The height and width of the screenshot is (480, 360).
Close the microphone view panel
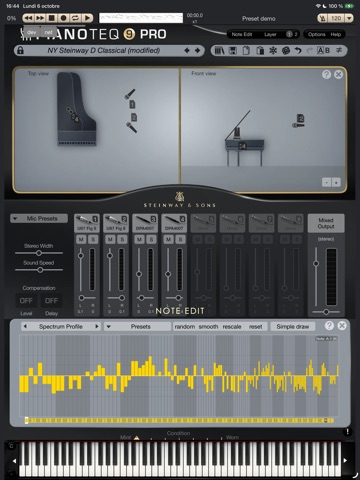pyautogui.click(x=338, y=74)
